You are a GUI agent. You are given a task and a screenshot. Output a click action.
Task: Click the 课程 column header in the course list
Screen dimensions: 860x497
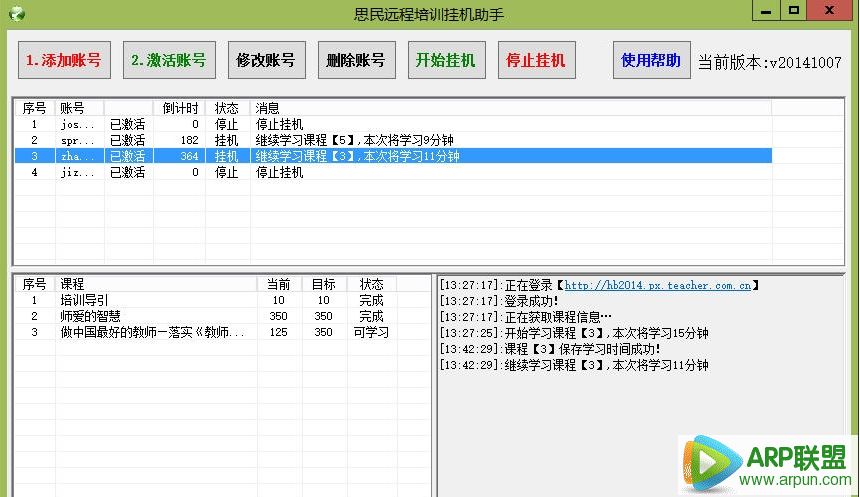coord(156,284)
